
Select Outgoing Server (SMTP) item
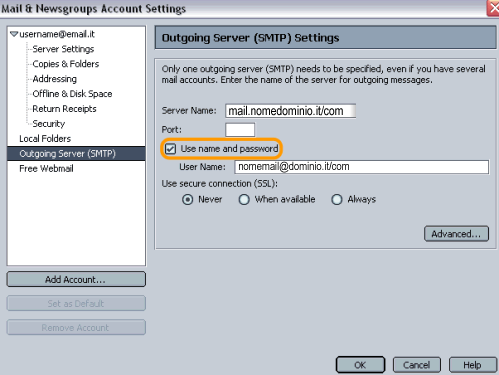point(76,153)
